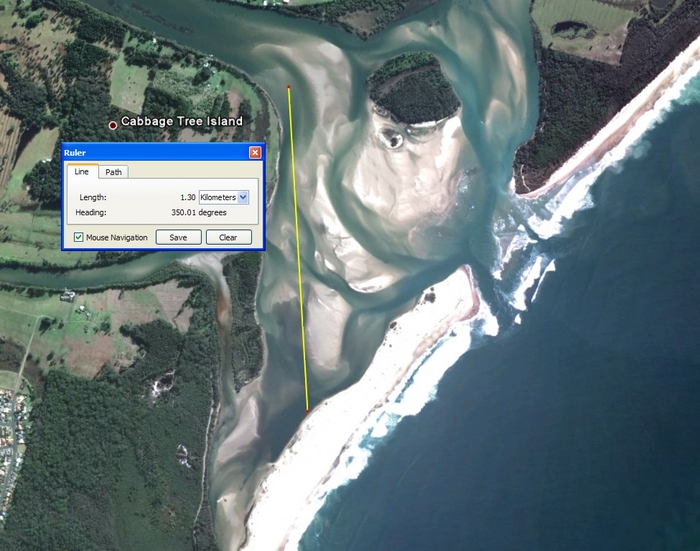Select the Cabbage Tree Island placemark dot

pos(113,125)
